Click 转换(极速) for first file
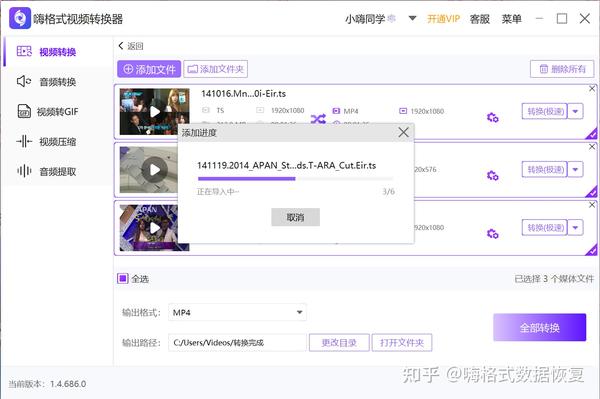 point(545,111)
